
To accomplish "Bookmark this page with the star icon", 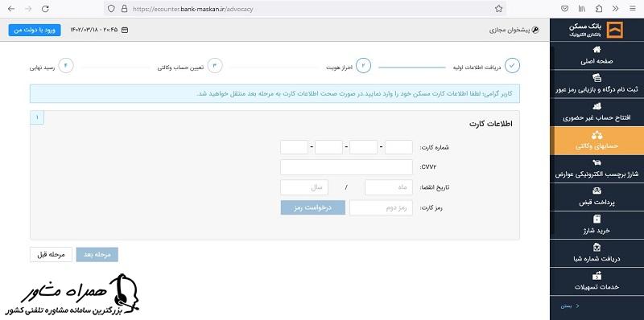I will click(498, 9).
